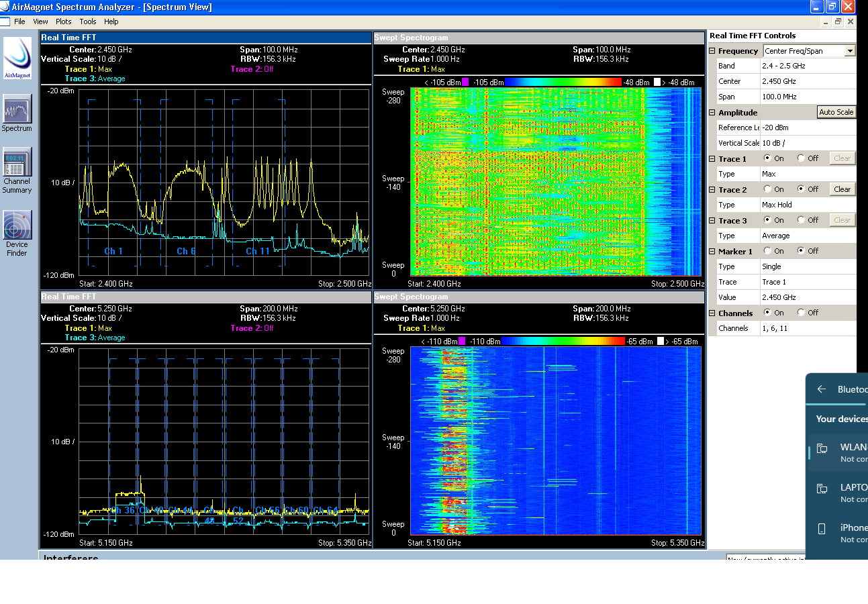Turn Trace 1 Off
The height and width of the screenshot is (604, 868).
[801, 158]
